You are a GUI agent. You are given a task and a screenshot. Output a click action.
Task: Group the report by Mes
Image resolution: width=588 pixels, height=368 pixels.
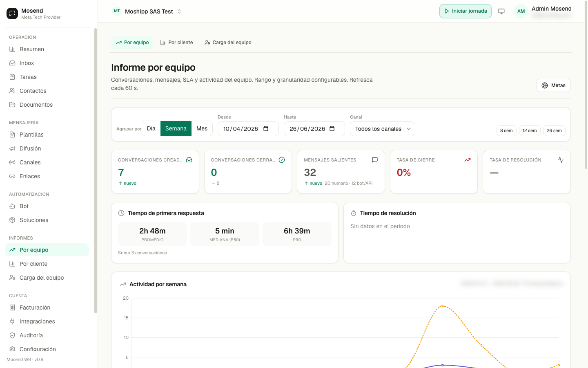(x=202, y=128)
